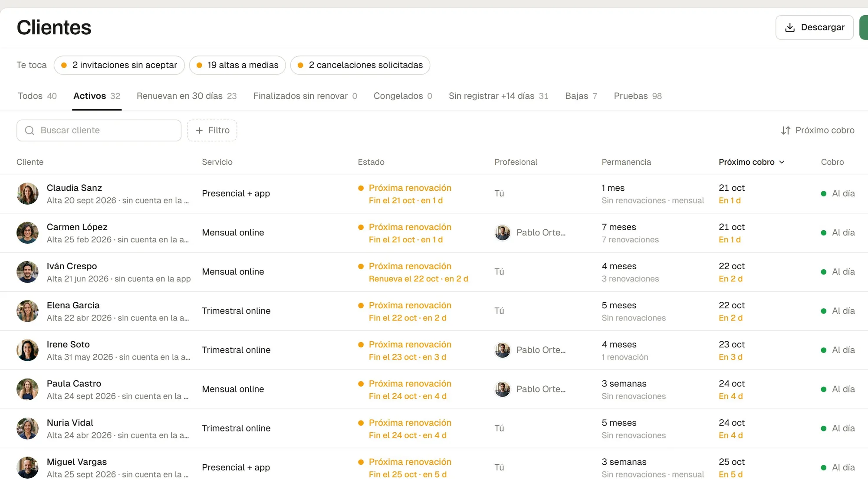Click '3 semanas' in Paula Castro row
This screenshot has width=868, height=480.
(x=624, y=384)
